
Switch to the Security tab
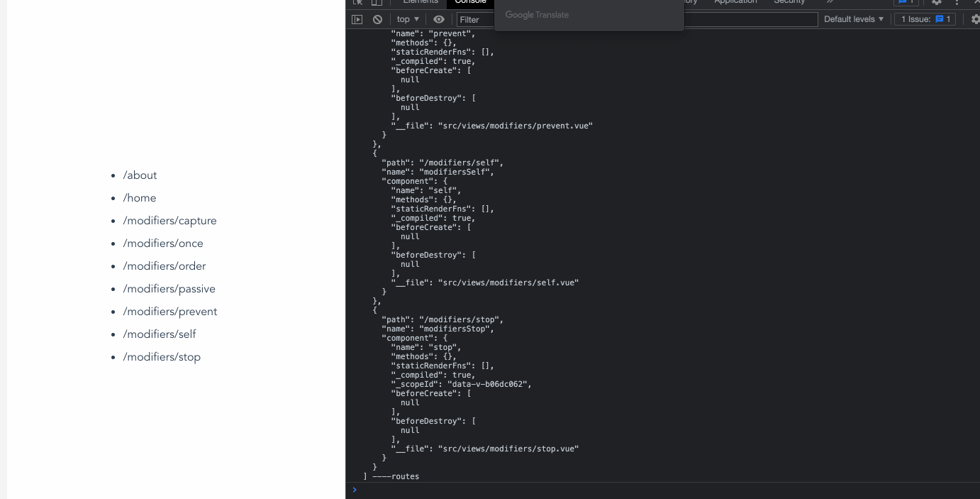click(x=789, y=2)
